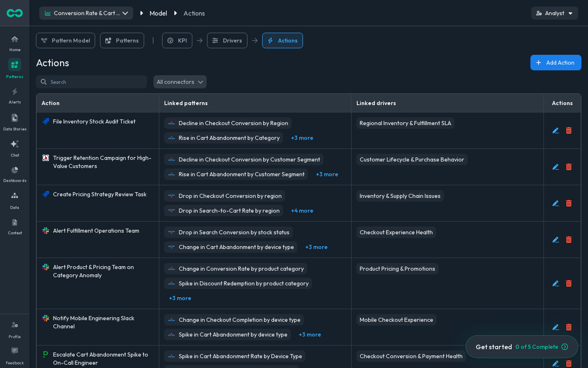Expand +3 more under Spike in Discount Redemption
588x368 pixels.
click(x=180, y=298)
